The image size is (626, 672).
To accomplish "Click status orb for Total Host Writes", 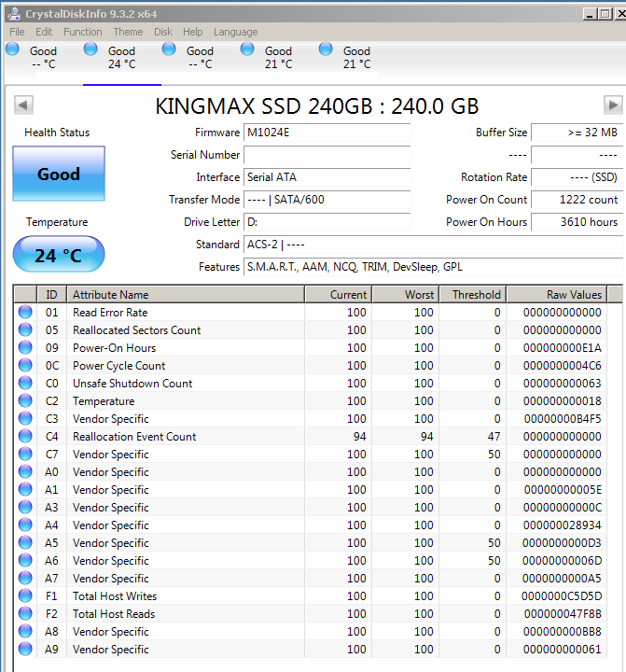I will click(x=25, y=595).
